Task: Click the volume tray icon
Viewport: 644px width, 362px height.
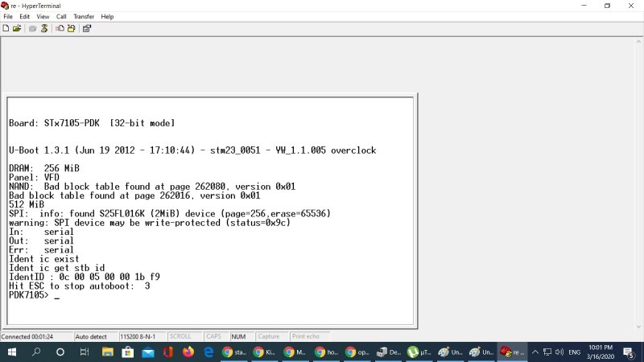Action: point(559,352)
